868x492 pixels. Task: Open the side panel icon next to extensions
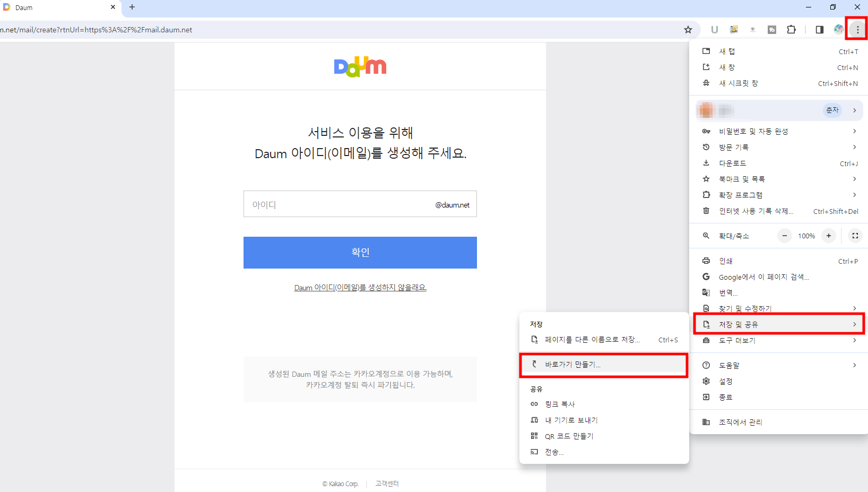(819, 30)
